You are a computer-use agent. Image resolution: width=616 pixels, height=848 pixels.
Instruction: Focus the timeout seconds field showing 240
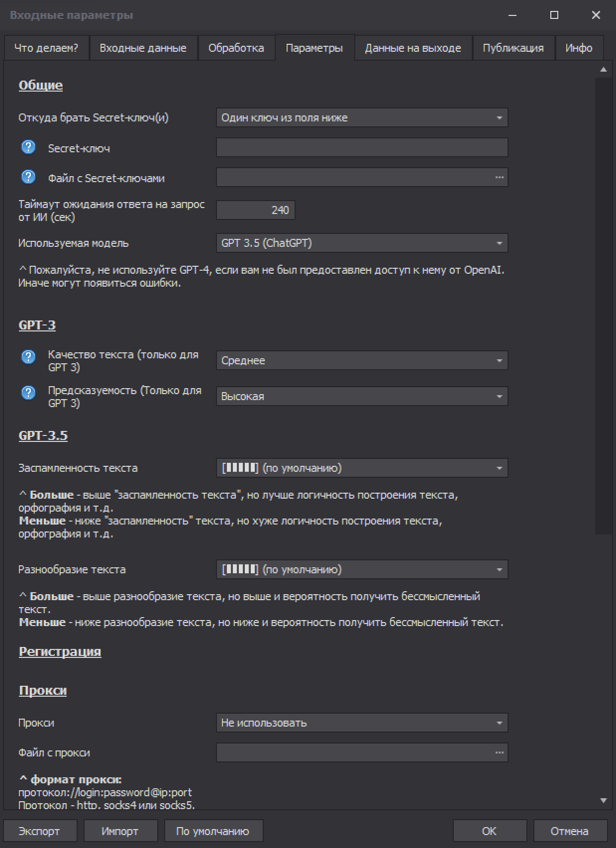click(x=256, y=211)
